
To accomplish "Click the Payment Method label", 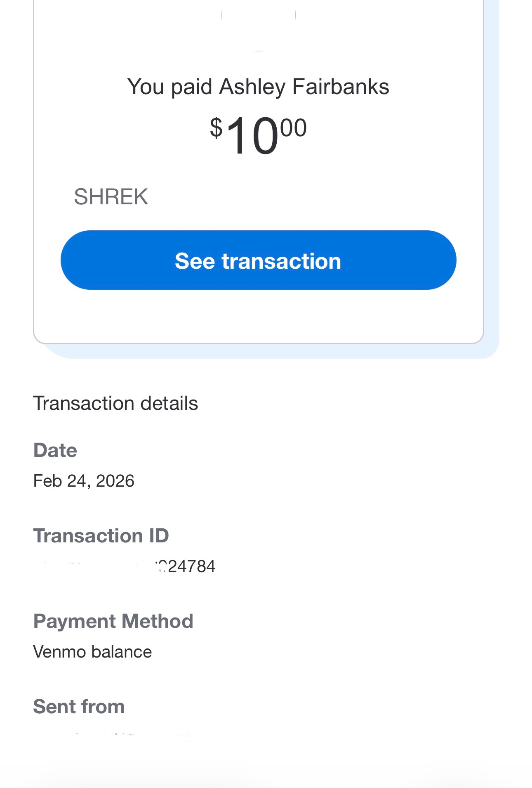I will tap(113, 621).
